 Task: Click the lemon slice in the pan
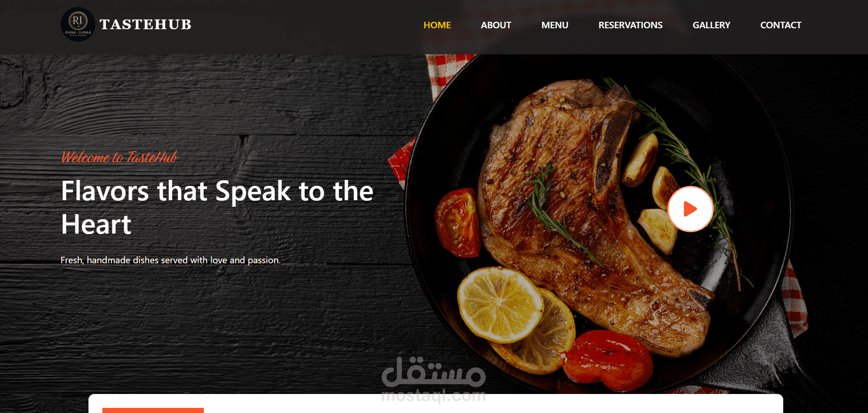tap(499, 304)
